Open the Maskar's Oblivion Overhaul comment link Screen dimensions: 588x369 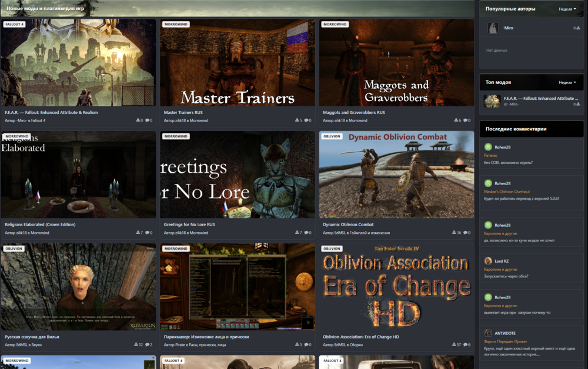pyautogui.click(x=507, y=192)
